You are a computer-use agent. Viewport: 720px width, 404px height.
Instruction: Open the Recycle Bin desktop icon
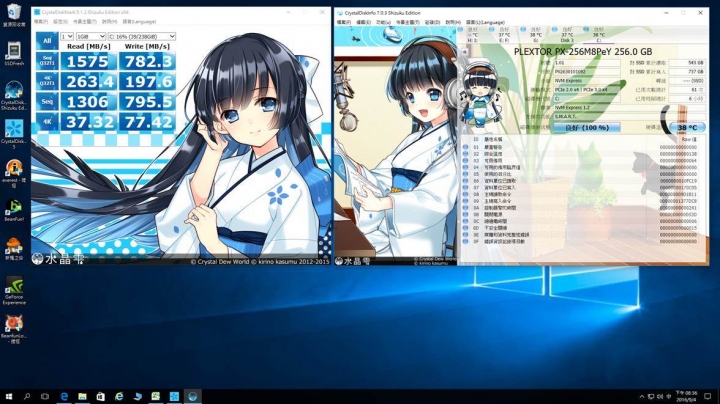[x=14, y=15]
